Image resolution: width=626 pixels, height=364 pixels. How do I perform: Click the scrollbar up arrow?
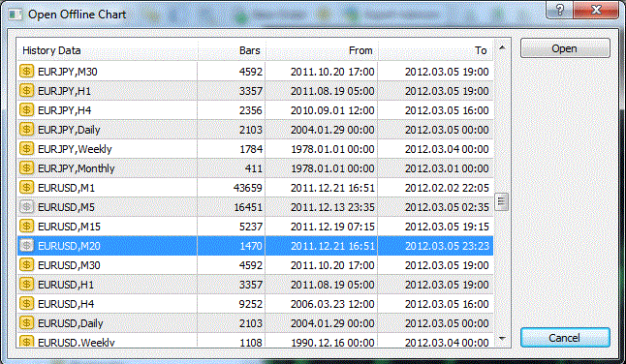[502, 47]
